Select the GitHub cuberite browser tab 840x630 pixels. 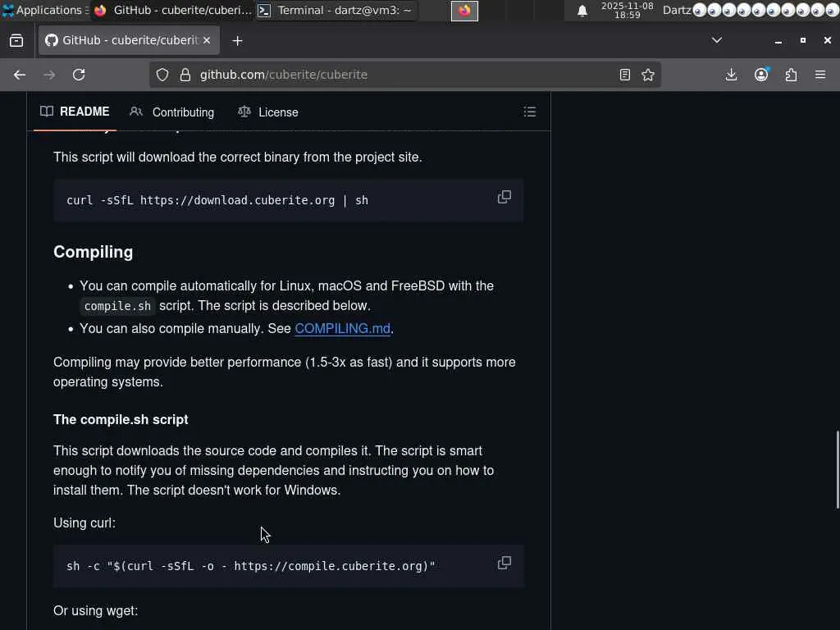129,41
